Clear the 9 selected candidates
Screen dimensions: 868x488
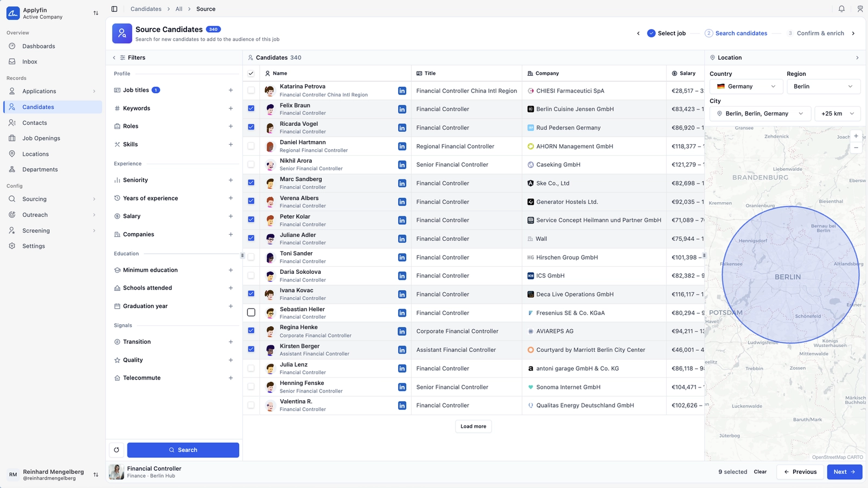click(x=760, y=472)
